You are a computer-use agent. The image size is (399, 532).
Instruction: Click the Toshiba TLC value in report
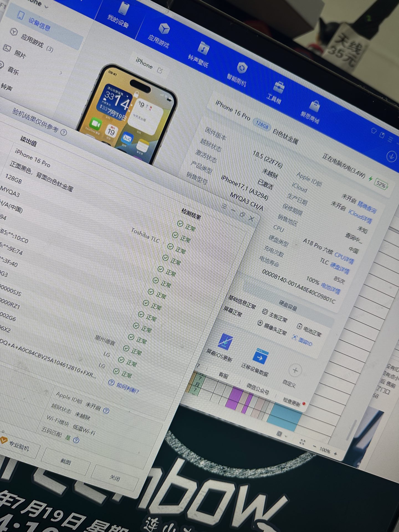[x=145, y=235]
